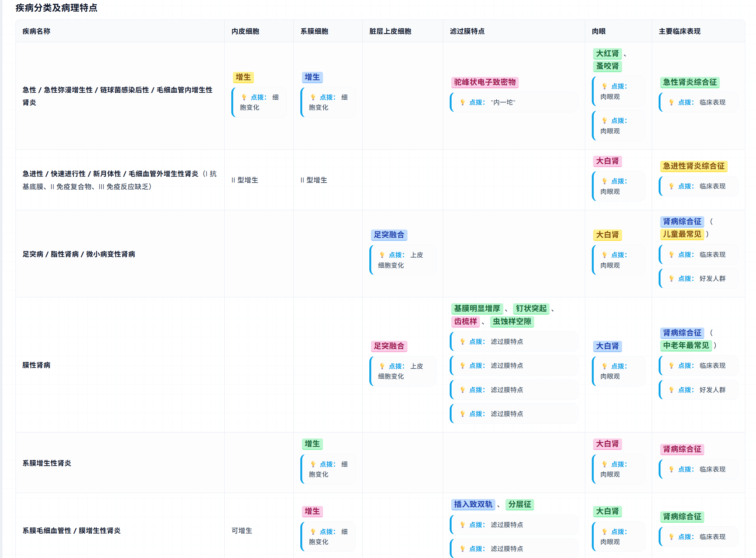Click the blue-highlighted 足突融合
The image size is (756, 558).
[389, 235]
